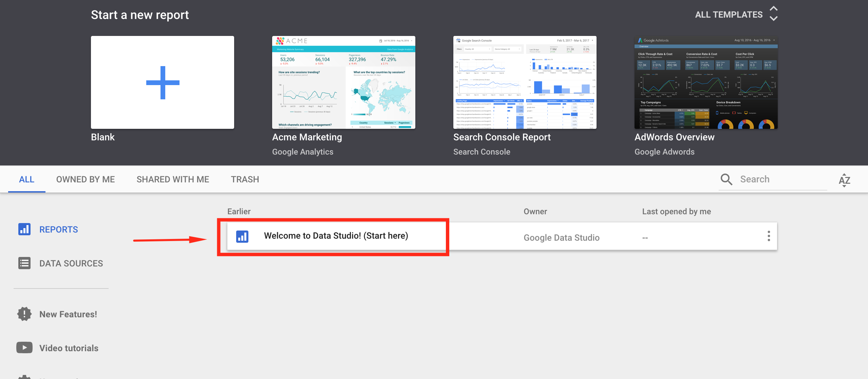Click the AdWords Overview template title

[675, 137]
